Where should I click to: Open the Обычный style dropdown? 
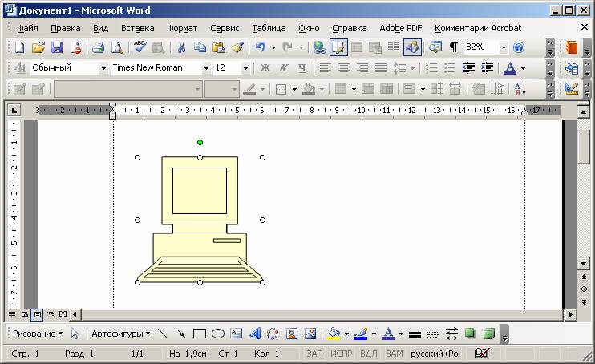(103, 68)
